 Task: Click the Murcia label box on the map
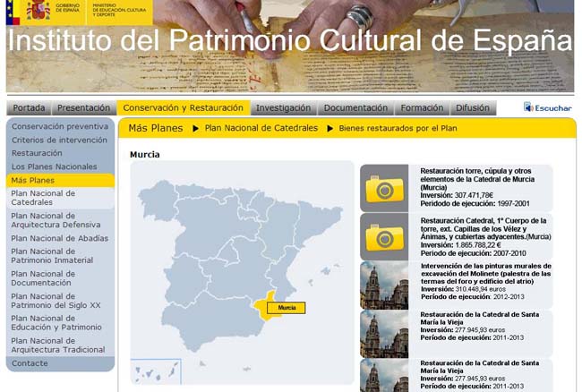(287, 308)
